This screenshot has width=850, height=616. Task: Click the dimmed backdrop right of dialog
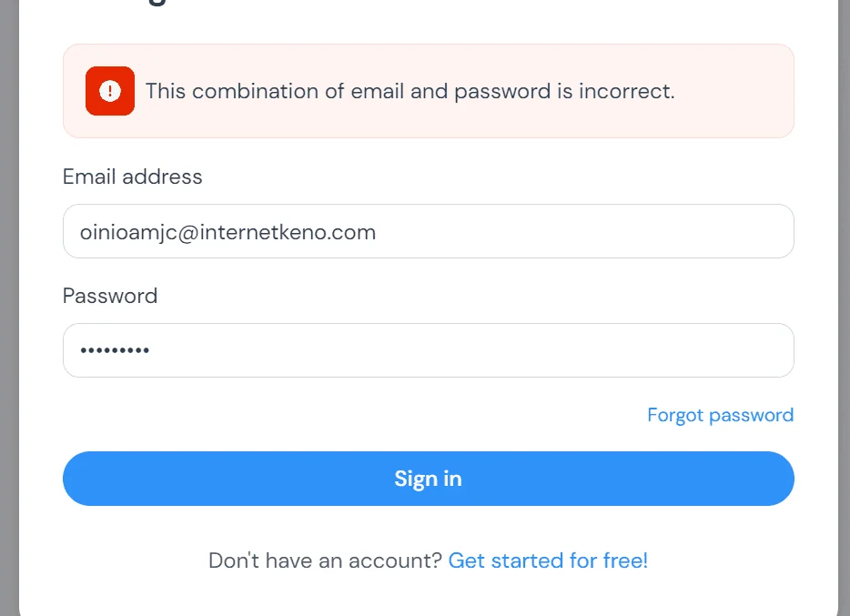click(844, 308)
